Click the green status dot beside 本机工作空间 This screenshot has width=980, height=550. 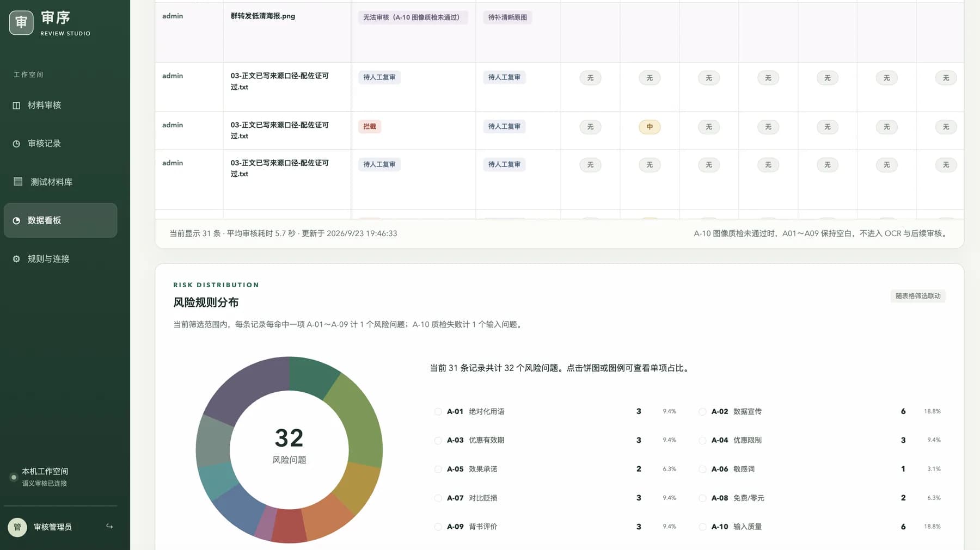pos(14,477)
